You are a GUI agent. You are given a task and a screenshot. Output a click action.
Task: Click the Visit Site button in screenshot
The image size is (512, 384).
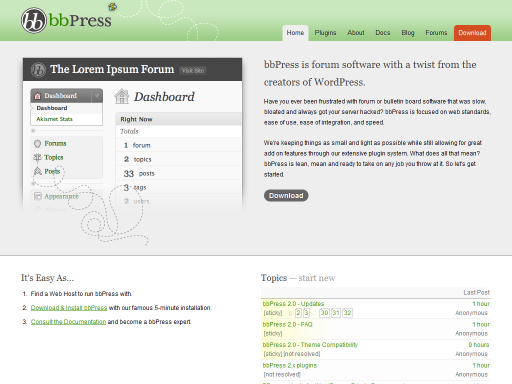click(x=193, y=70)
